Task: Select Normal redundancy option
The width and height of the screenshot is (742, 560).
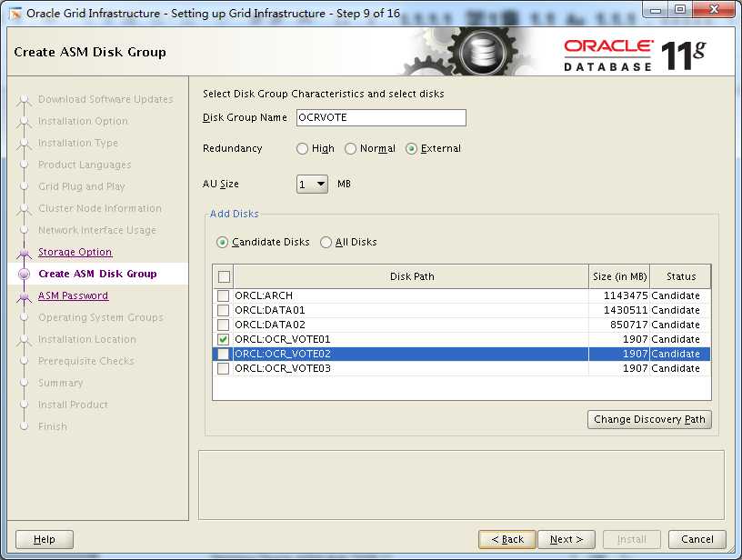Action: tap(350, 149)
